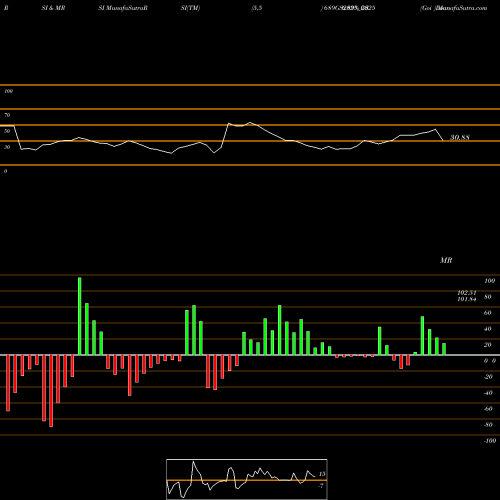This screenshot has width=500, height=500.
Task: Click the -20 label on the MR axis
Action: (488, 377)
